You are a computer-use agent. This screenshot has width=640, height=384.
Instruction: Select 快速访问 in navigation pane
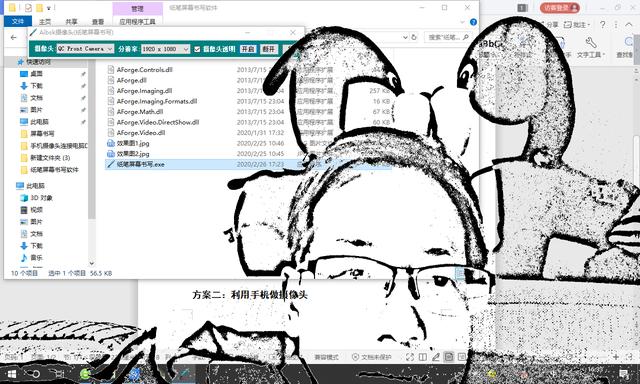[38, 62]
